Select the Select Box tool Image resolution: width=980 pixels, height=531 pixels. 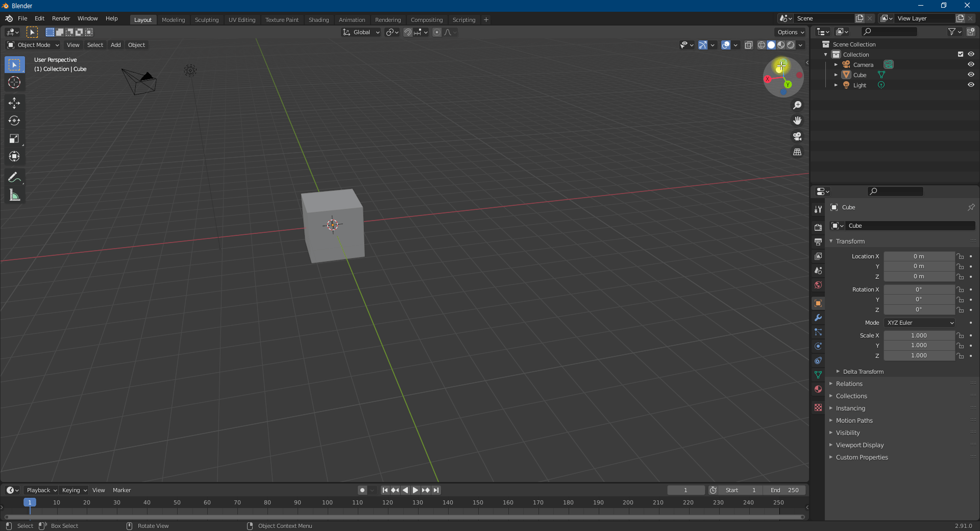tap(14, 65)
